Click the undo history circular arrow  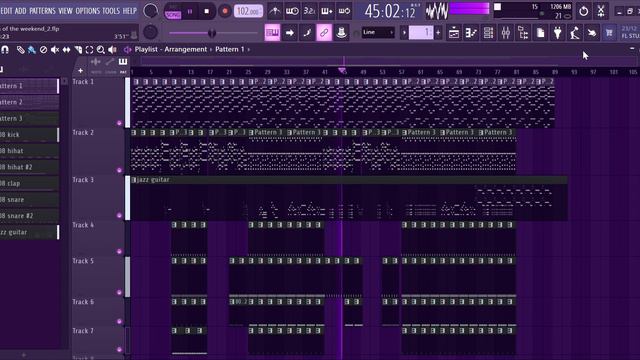click(x=584, y=11)
